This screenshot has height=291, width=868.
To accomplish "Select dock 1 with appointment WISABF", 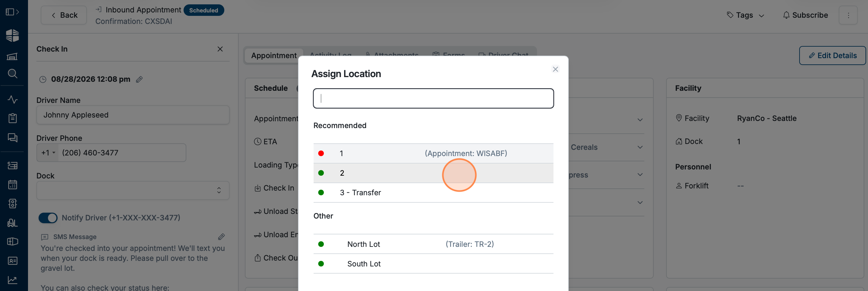I will click(433, 154).
